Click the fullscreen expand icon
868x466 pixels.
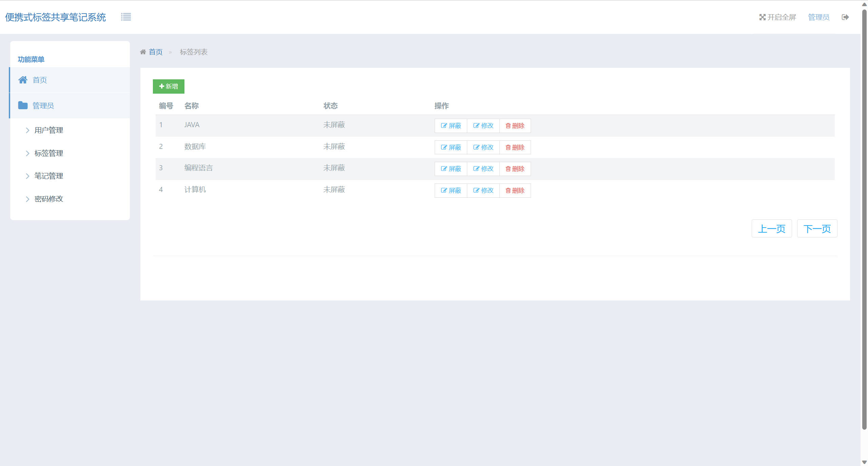click(762, 17)
